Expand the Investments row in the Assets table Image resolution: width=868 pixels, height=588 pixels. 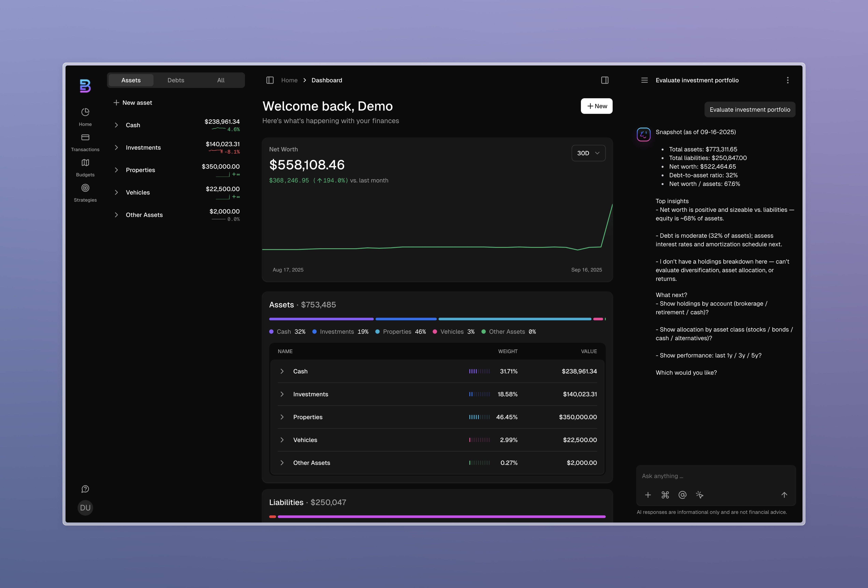point(282,394)
